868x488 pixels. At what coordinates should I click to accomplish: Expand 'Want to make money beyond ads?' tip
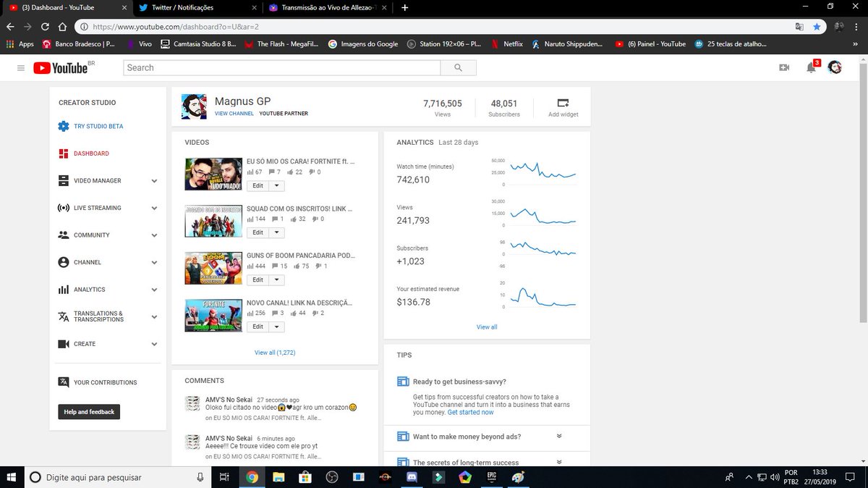coord(559,436)
